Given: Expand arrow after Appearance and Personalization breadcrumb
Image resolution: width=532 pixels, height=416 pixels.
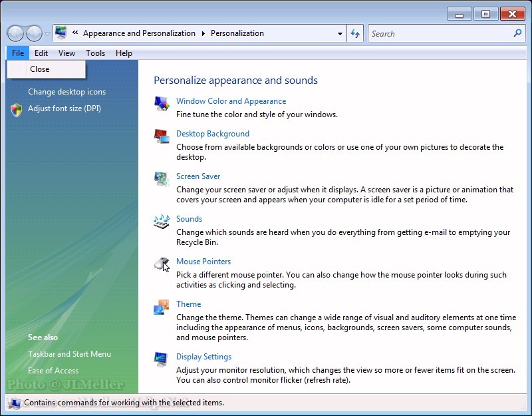Looking at the screenshot, I should pos(203,33).
